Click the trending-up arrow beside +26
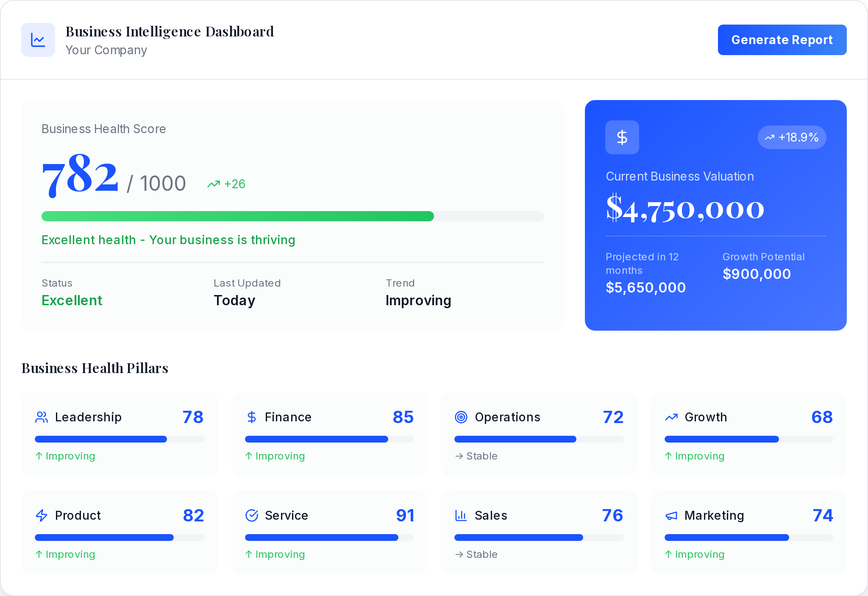 coord(214,184)
